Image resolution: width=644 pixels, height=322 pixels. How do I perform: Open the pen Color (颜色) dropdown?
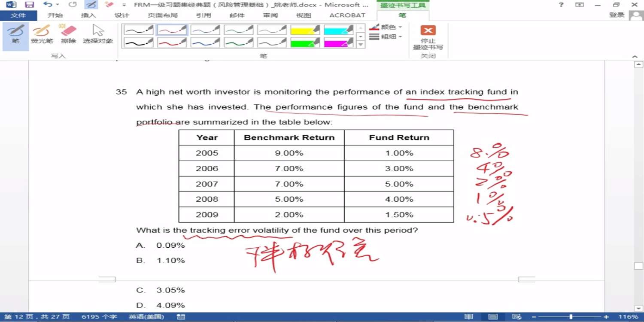pyautogui.click(x=386, y=27)
